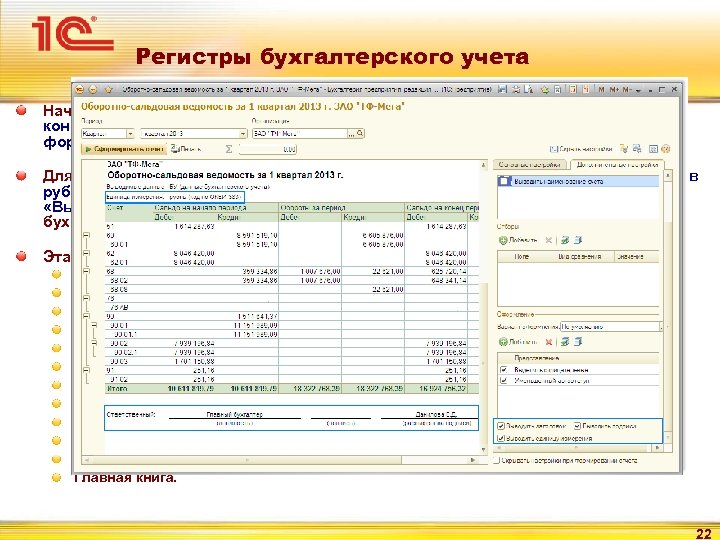Click the move down icon in Отборы toolbar
Screen dimensions: 720x540
(x=578, y=240)
